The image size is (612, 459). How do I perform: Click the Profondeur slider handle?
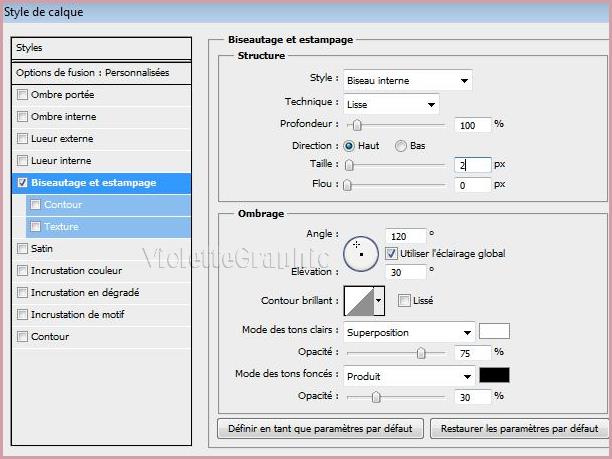pos(355,125)
